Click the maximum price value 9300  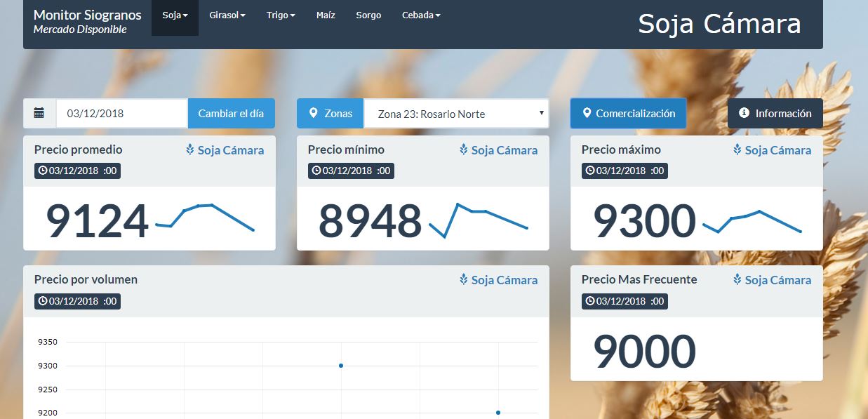click(644, 221)
